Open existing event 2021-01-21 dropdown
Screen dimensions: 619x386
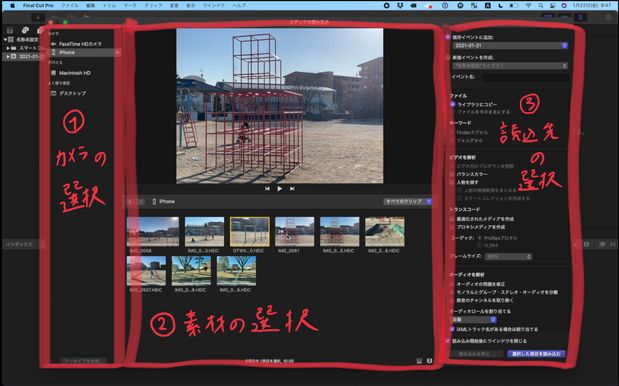[510, 45]
